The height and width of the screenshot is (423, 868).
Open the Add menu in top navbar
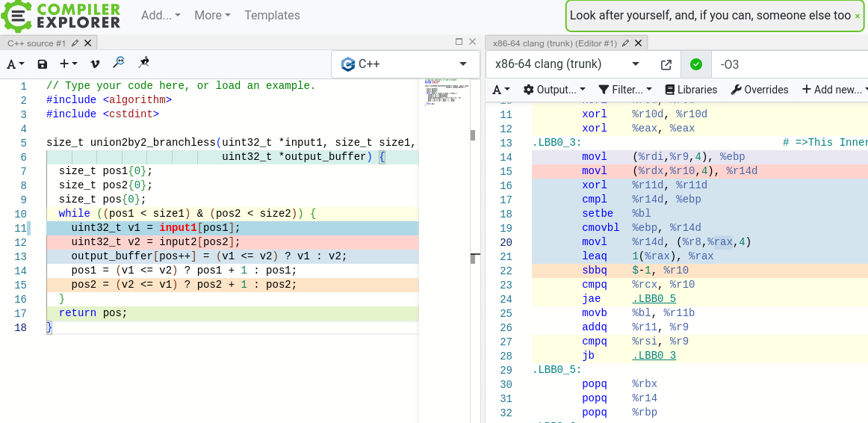[161, 15]
